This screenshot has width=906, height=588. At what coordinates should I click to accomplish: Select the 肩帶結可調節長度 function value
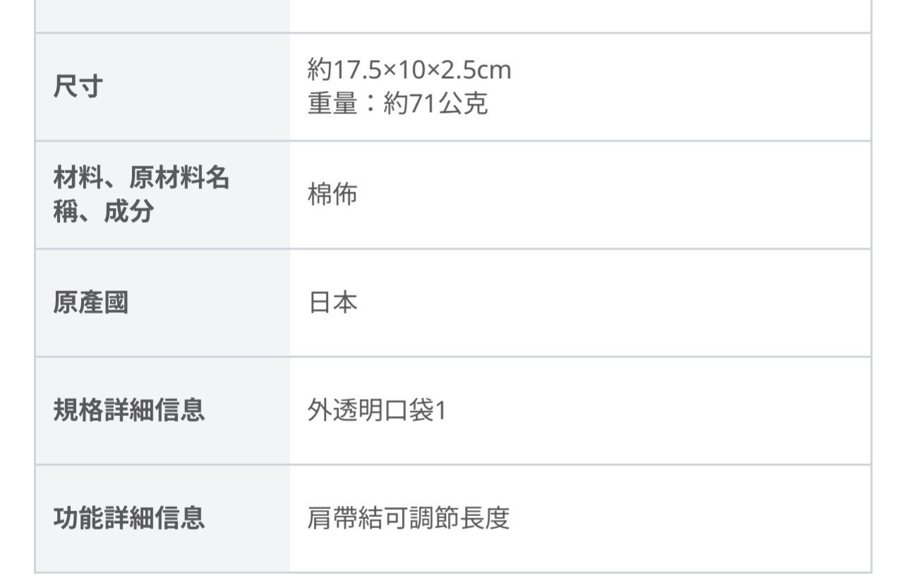pos(409,518)
